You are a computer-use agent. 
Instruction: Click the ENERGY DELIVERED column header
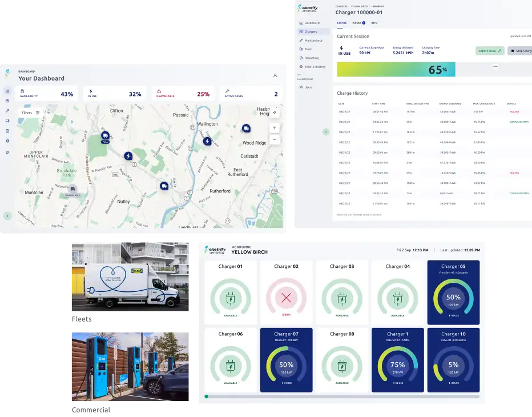[450, 103]
